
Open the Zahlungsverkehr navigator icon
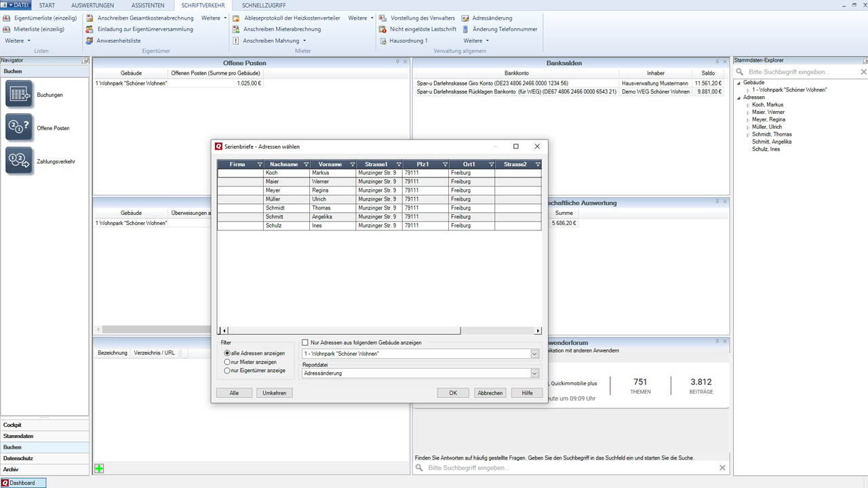19,160
